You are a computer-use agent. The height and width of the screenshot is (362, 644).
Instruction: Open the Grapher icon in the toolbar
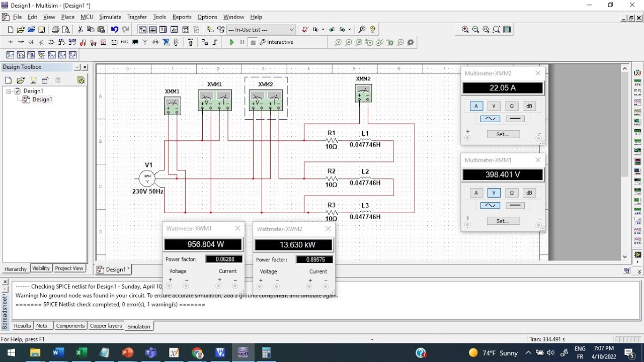pyautogui.click(x=175, y=30)
